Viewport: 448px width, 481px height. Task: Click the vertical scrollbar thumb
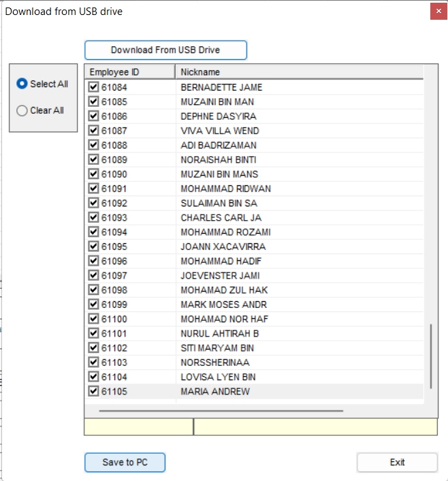(430, 356)
